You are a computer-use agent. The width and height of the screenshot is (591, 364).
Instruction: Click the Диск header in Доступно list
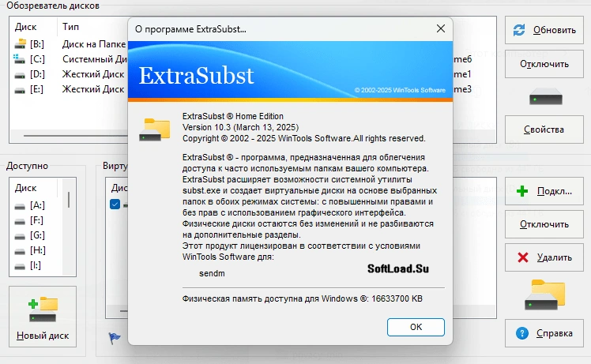(25, 188)
